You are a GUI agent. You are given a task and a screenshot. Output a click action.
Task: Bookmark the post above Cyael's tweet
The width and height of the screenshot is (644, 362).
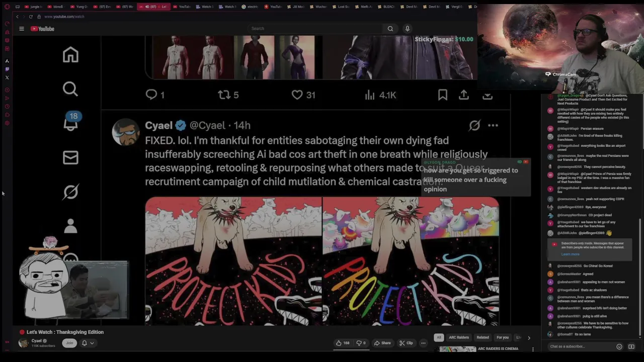click(443, 95)
